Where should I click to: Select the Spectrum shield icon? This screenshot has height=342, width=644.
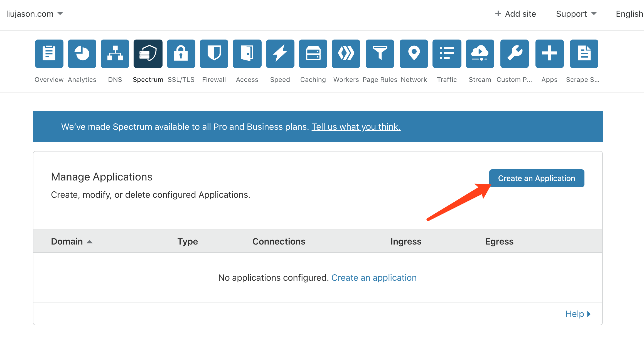tap(148, 53)
